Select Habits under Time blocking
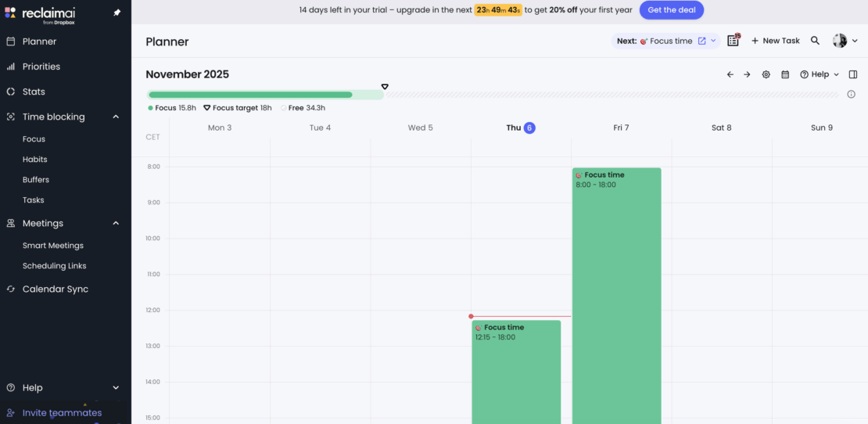This screenshot has height=424, width=868. tap(34, 159)
